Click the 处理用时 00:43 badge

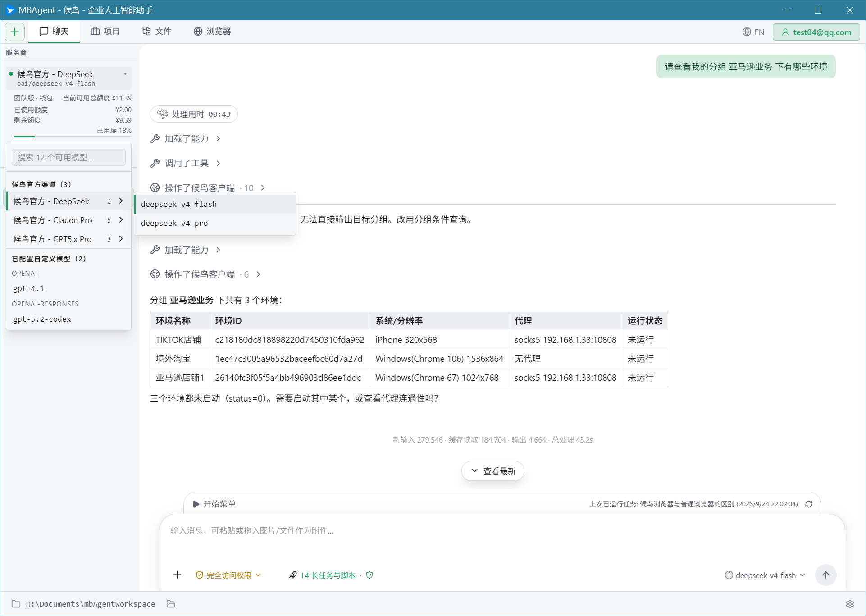coord(194,114)
